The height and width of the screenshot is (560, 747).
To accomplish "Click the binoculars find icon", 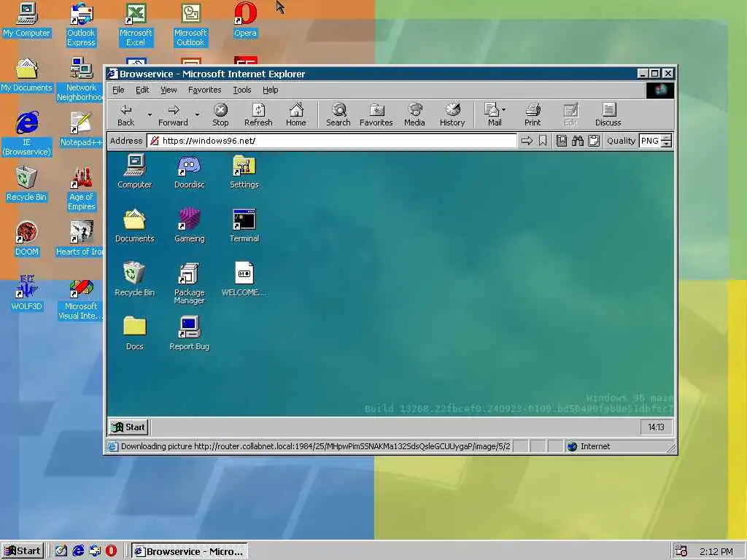I will point(578,141).
